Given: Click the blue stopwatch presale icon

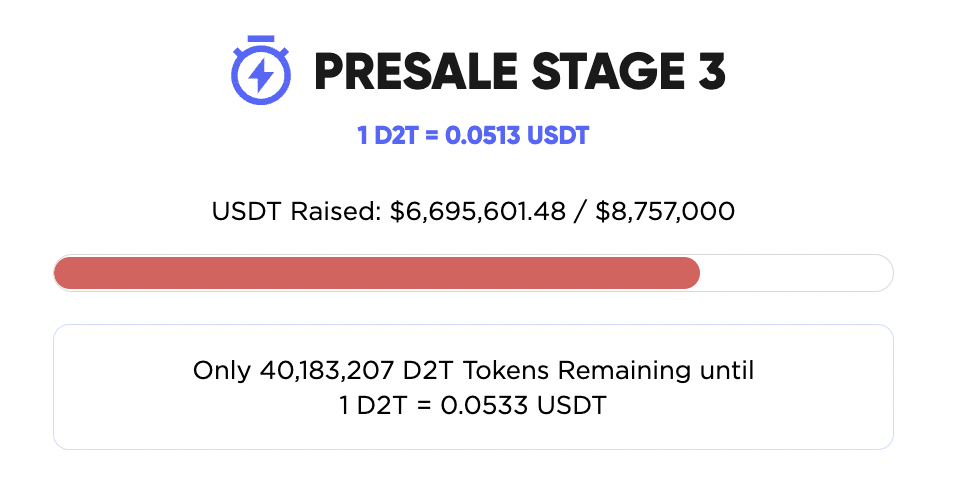Looking at the screenshot, I should tap(260, 70).
